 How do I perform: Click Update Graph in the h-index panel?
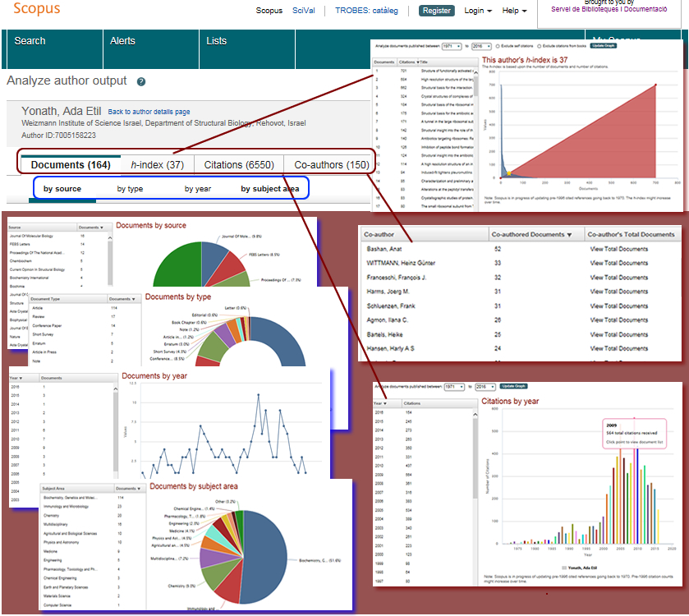(x=604, y=46)
